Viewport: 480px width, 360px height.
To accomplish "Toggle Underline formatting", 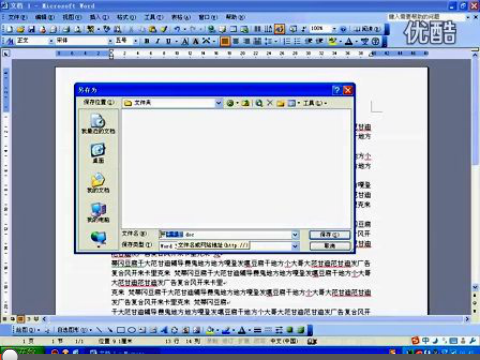I will (169, 41).
